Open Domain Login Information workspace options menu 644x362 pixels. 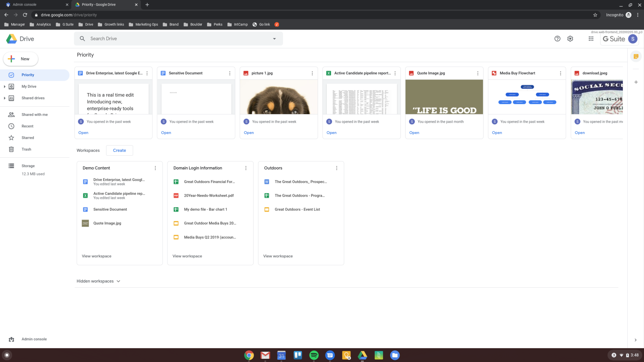[x=246, y=168]
